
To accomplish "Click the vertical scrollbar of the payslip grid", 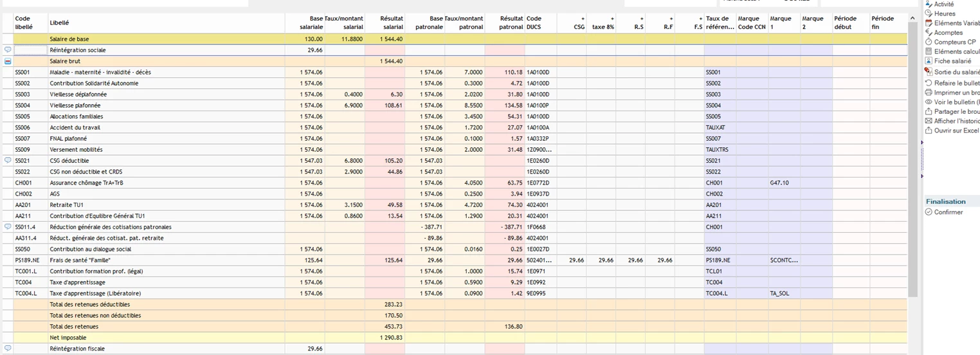I will (x=912, y=161).
